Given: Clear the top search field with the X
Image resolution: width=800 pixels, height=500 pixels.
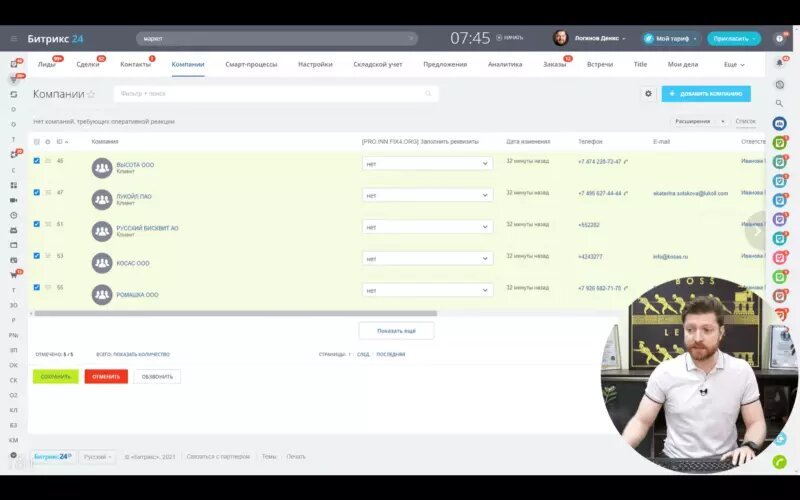Looking at the screenshot, I should pos(411,38).
